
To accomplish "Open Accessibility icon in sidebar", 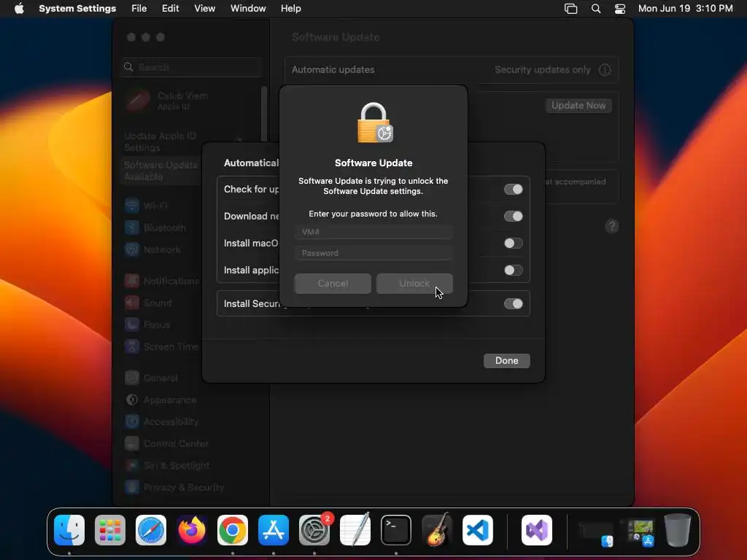I will [132, 422].
